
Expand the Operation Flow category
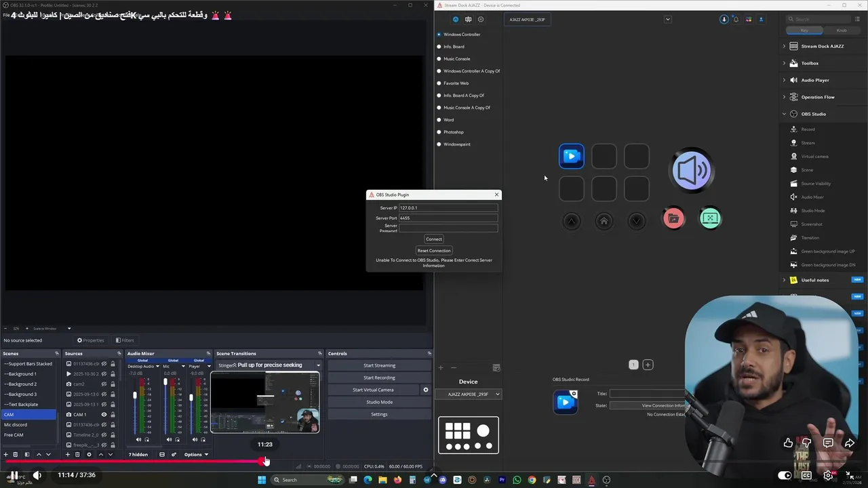(x=785, y=97)
